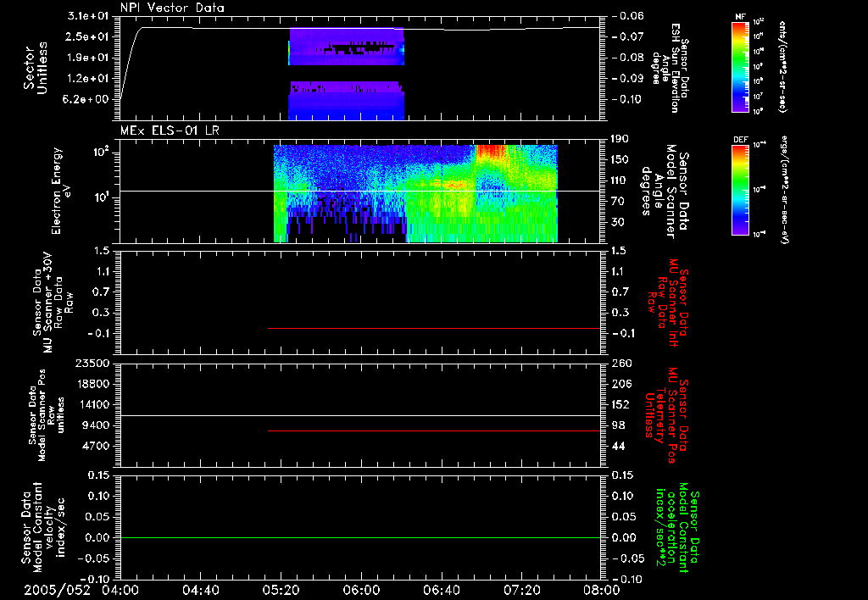Image resolution: width=868 pixels, height=600 pixels.
Task: Click the 04:00 time tick label
Action: tap(120, 590)
